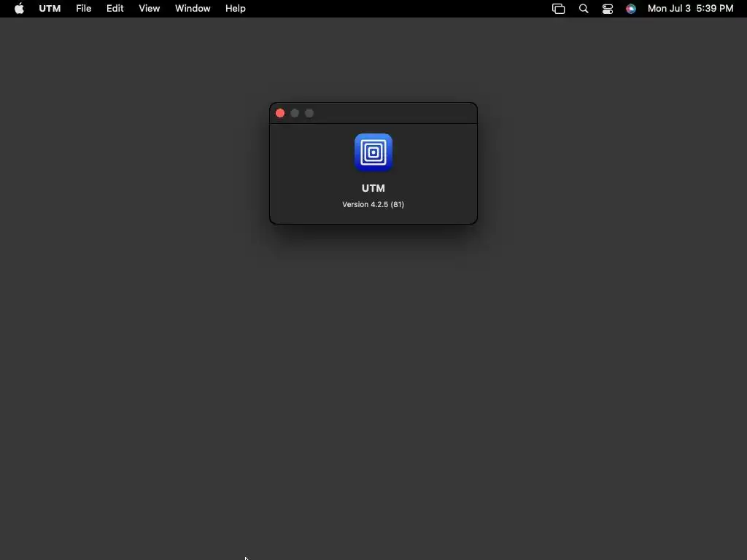Click the UTM app icon in About window
Screen dimensions: 747x560
coord(373,152)
